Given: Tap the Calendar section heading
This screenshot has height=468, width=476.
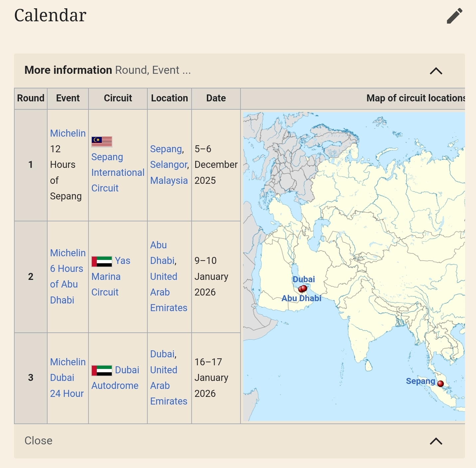Looking at the screenshot, I should click(x=50, y=15).
